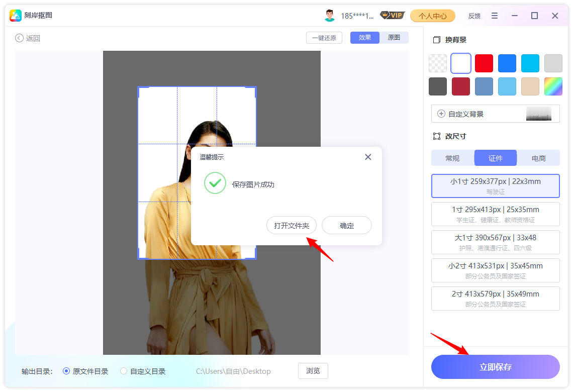This screenshot has height=392, width=573.
Task: Open 个人中心 button
Action: pos(433,16)
